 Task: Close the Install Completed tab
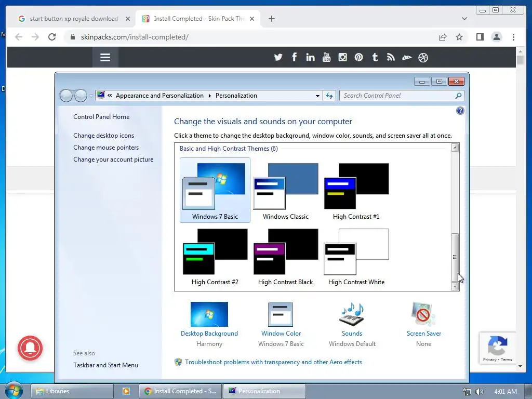[x=252, y=19]
